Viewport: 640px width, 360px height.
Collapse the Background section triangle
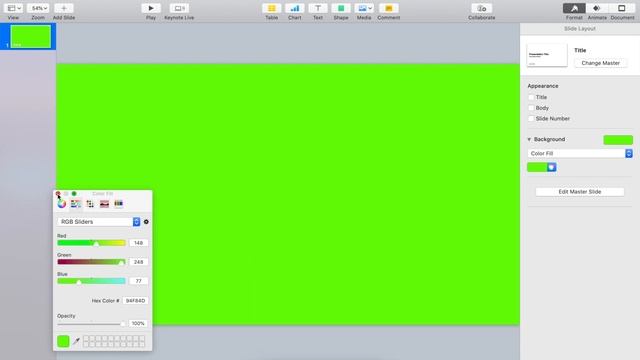[529, 139]
